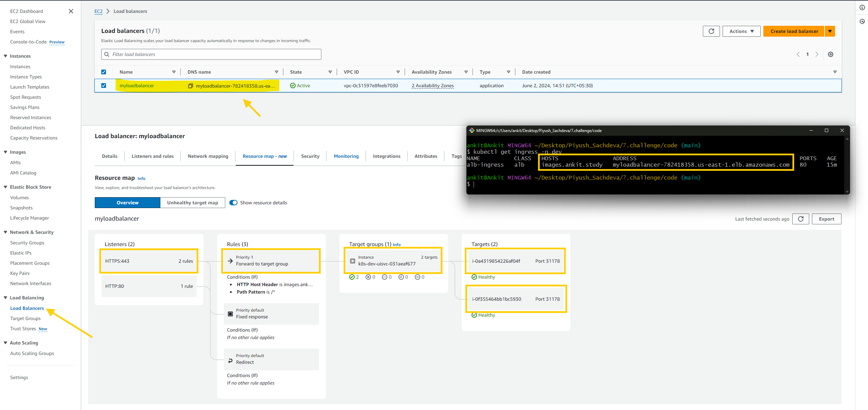Screen dimensions: 868x410
Task: Toggle the Show resource details switch
Action: 233,203
